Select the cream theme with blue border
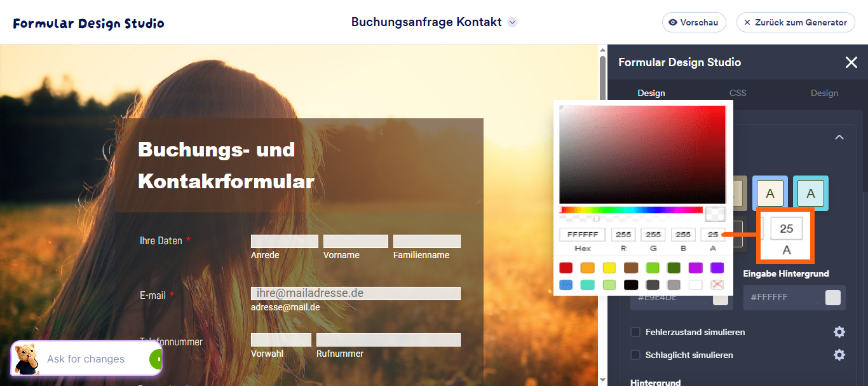The width and height of the screenshot is (868, 386). tap(770, 193)
